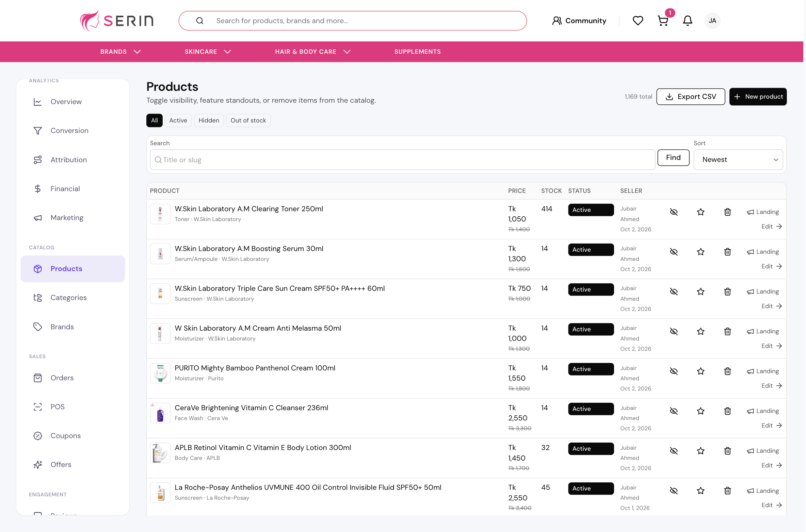Toggle visibility of APLB Retinol Body Lotion

point(674,451)
